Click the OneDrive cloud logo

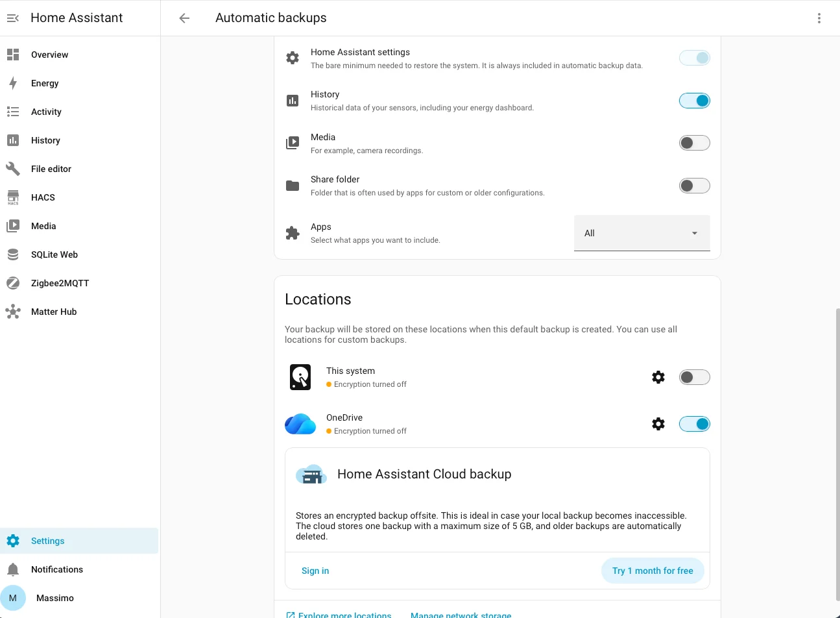click(300, 424)
